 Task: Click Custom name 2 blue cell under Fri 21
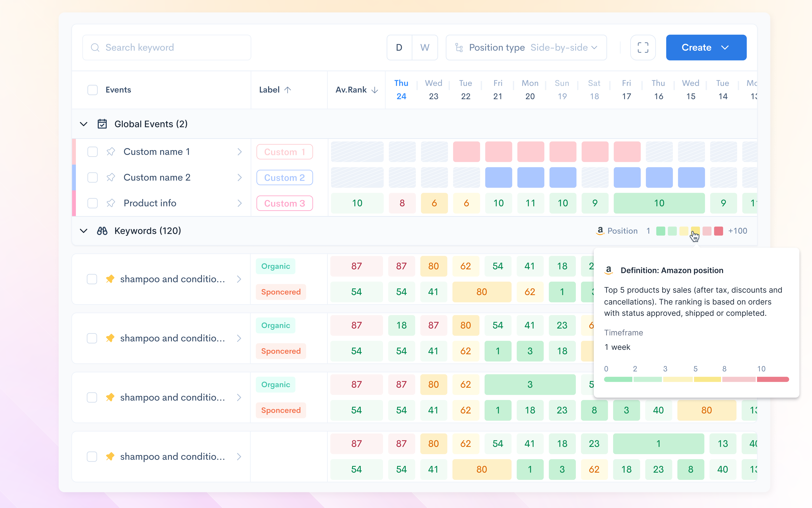[498, 177]
